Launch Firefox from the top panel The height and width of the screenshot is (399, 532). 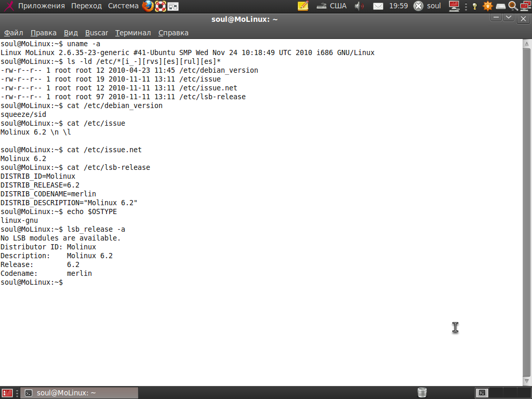148,6
